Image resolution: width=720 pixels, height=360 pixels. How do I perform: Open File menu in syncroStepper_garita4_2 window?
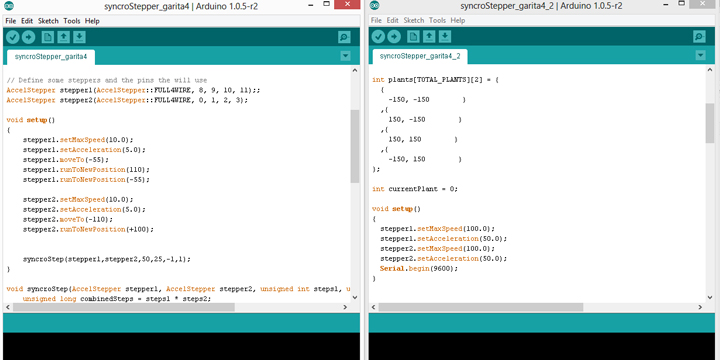pyautogui.click(x=376, y=20)
